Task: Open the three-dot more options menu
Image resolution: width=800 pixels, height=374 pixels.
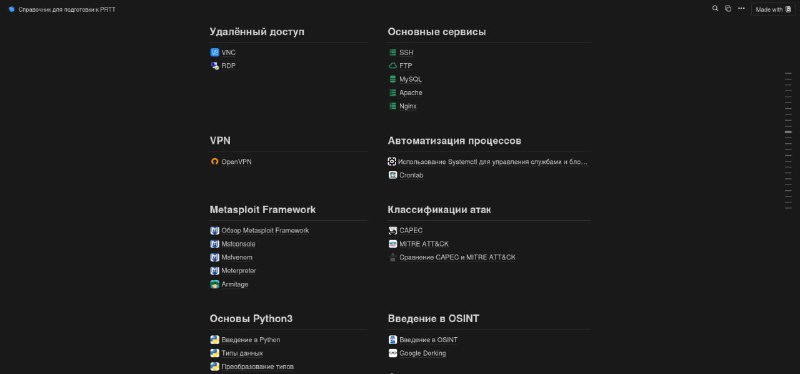Action: tap(741, 9)
